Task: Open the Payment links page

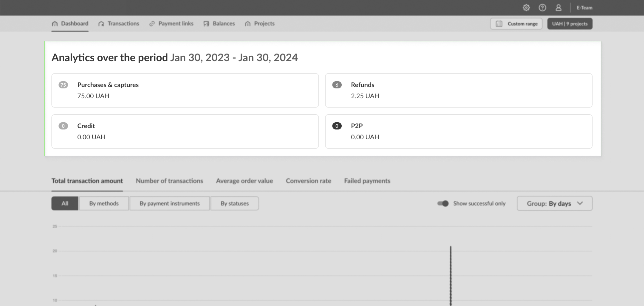Action: 176,24
